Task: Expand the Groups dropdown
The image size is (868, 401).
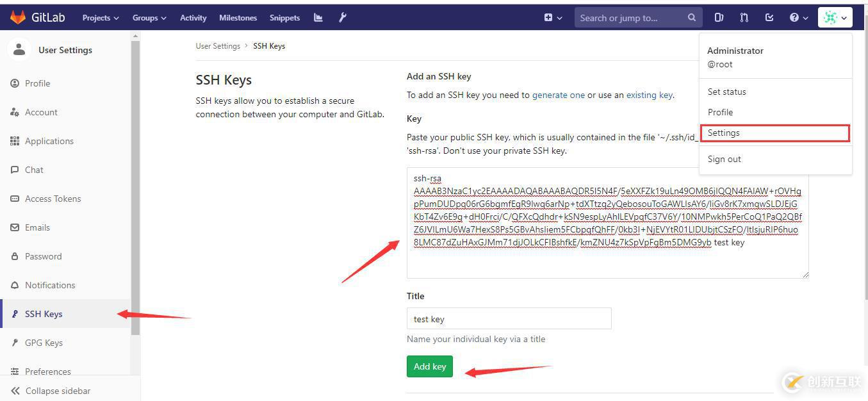Action: tap(149, 18)
